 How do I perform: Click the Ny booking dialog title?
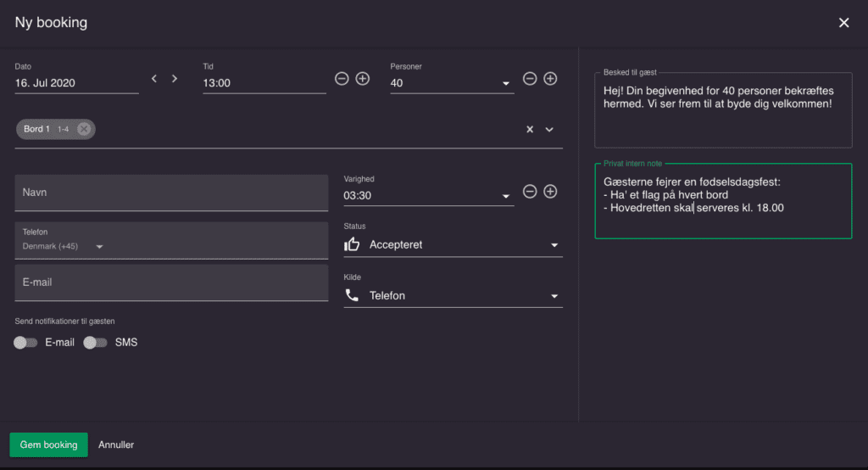coord(51,23)
